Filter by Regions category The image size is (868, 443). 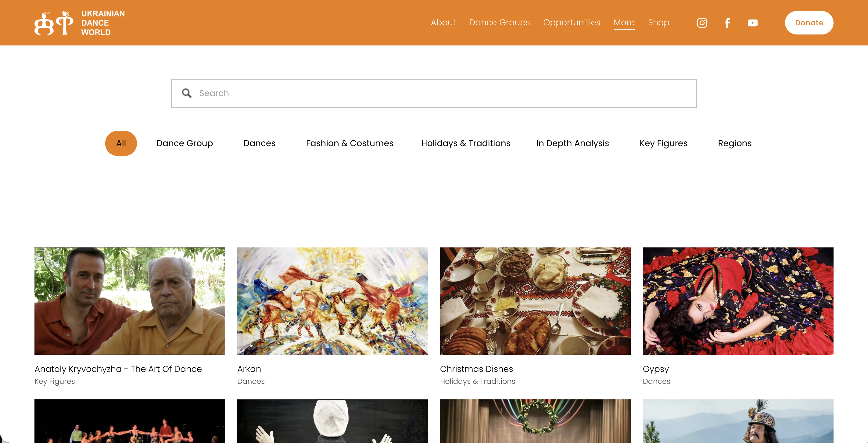coord(734,143)
